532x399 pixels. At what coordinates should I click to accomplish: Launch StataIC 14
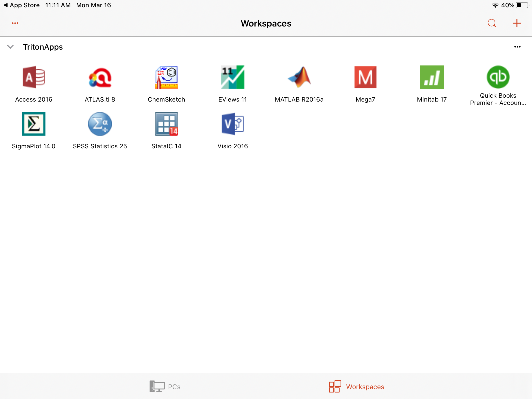point(166,124)
